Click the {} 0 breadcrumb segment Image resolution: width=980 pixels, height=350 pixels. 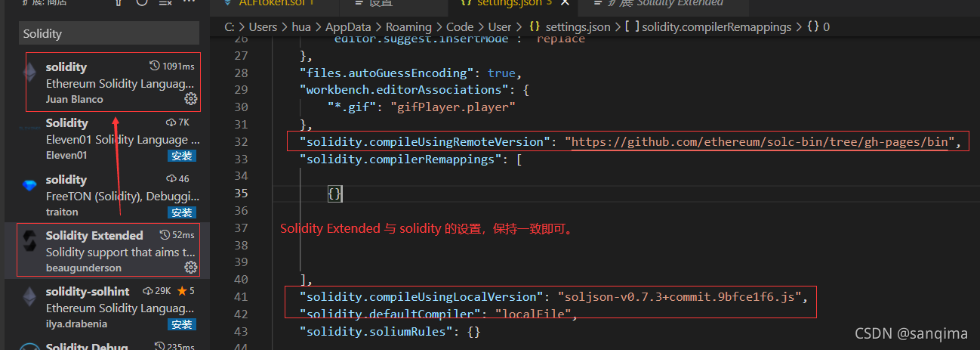pyautogui.click(x=818, y=27)
